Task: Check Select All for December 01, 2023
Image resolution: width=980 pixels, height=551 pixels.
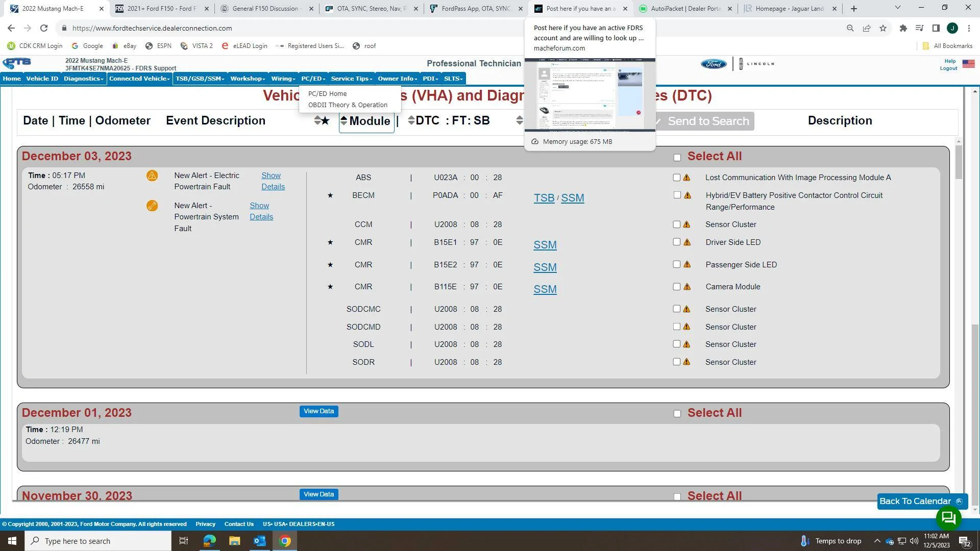Action: pos(677,414)
